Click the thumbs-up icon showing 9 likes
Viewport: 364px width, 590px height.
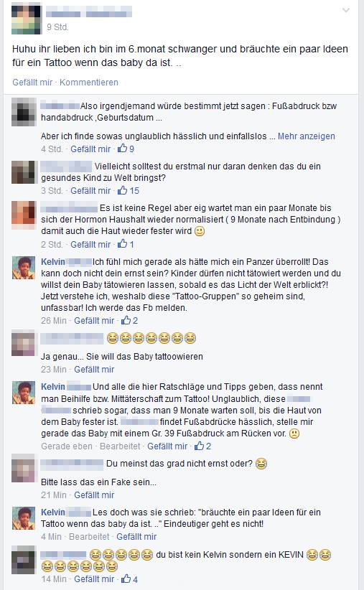[x=122, y=149]
